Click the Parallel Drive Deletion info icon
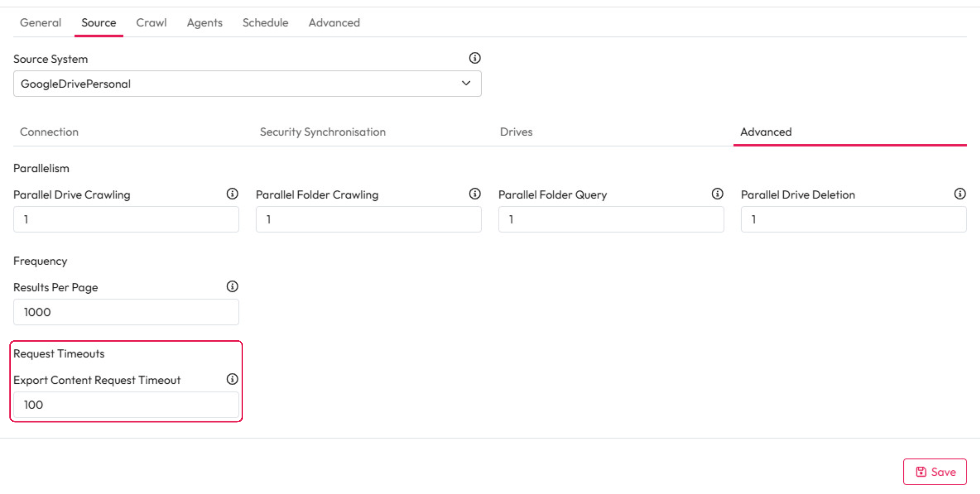 click(x=959, y=194)
